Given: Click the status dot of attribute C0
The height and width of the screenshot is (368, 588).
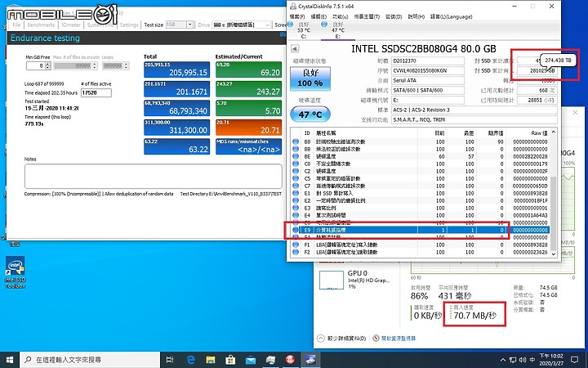Looking at the screenshot, I should (296, 164).
